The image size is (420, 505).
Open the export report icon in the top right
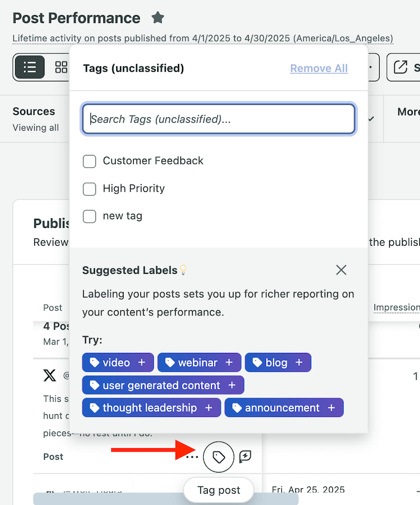[x=400, y=67]
